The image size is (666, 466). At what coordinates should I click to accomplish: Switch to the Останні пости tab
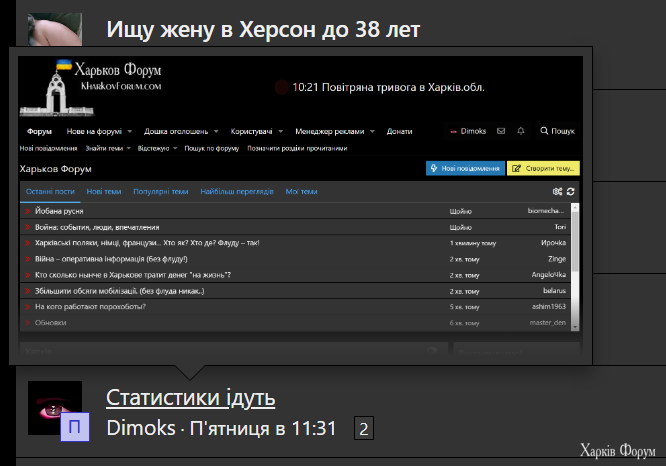point(50,192)
